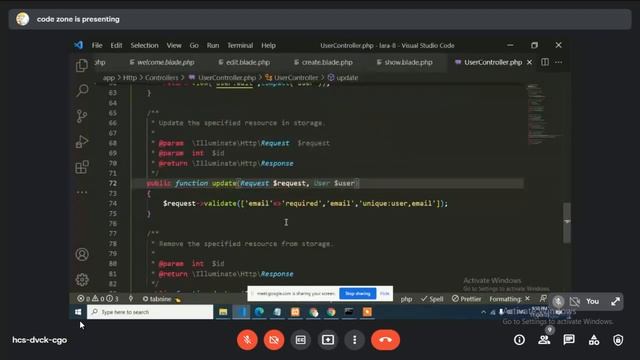
Task: Click Stop sharing in the sharing banner
Action: tap(358, 293)
